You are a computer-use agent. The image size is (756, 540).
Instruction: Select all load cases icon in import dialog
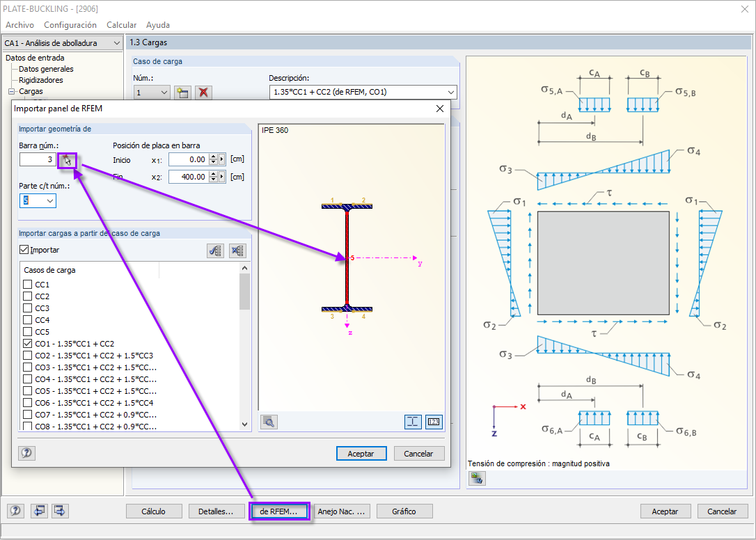point(215,251)
